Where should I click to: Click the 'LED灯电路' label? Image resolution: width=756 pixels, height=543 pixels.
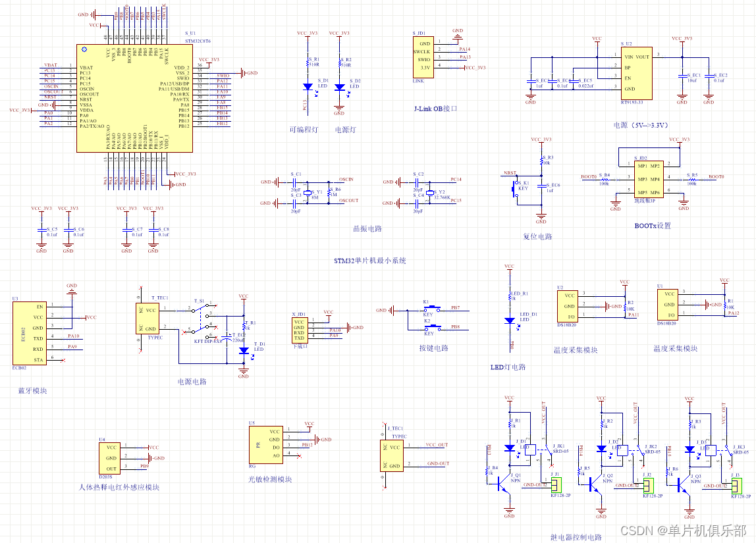tap(508, 367)
